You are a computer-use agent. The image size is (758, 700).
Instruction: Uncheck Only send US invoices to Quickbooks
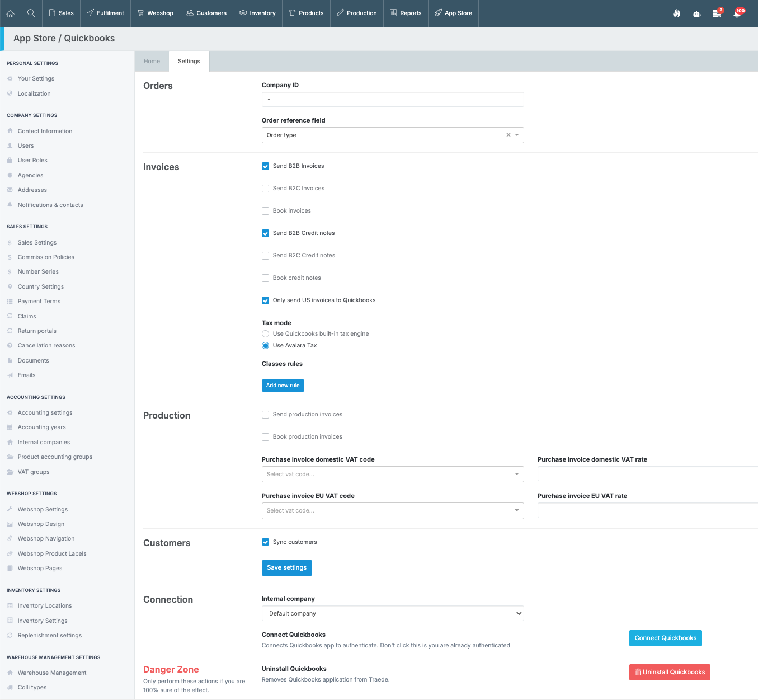(x=266, y=300)
